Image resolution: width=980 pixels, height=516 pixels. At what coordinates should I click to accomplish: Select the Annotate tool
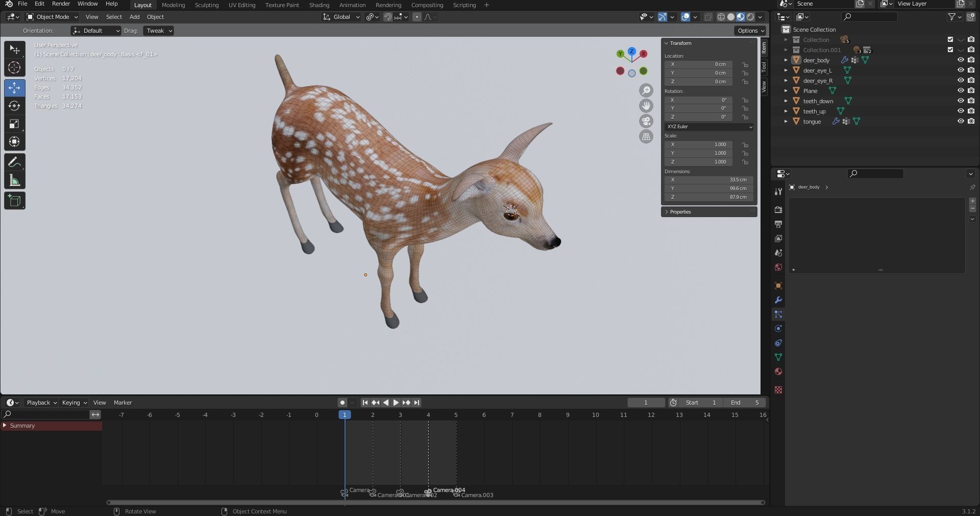(14, 162)
